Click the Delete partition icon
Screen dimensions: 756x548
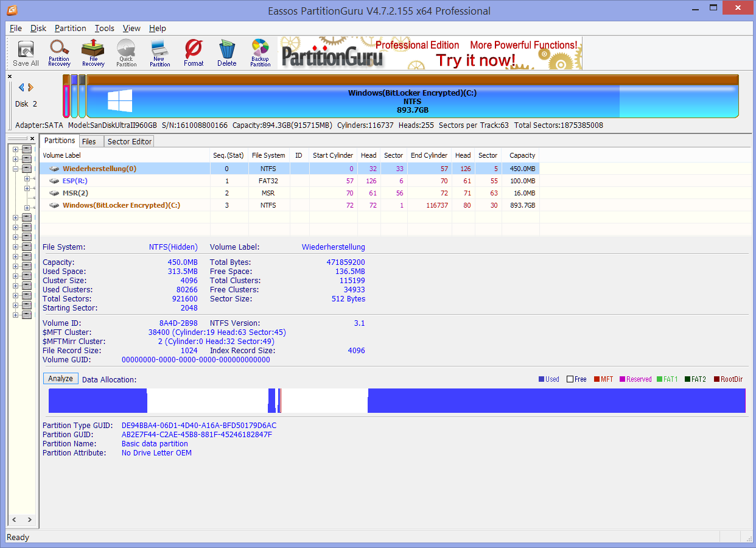[x=227, y=53]
